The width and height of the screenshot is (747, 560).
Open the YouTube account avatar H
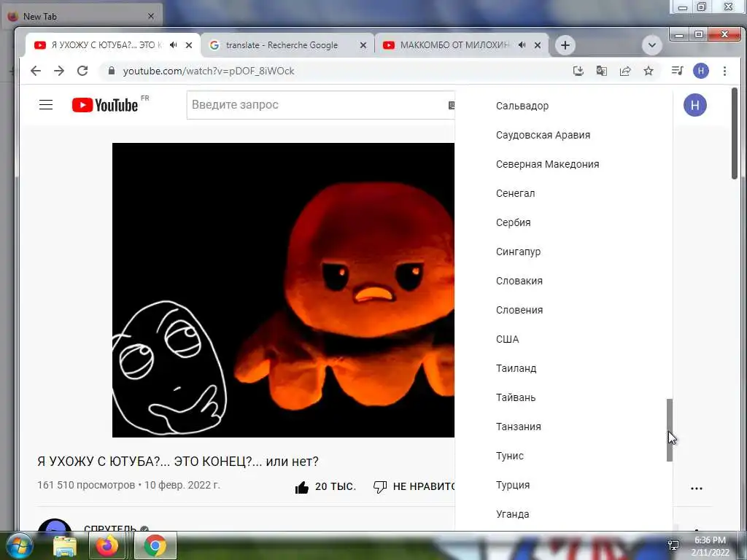(695, 105)
